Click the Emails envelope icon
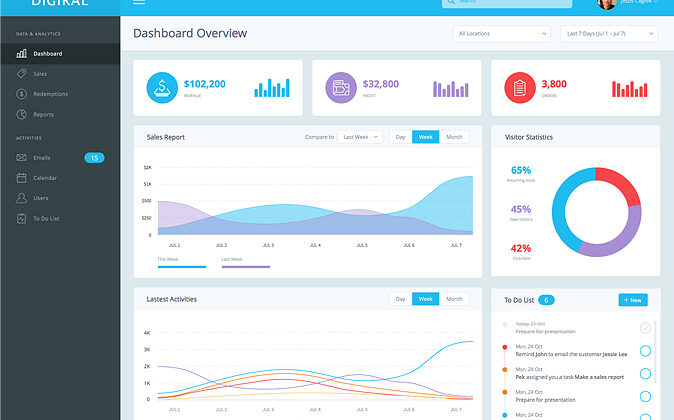 pyautogui.click(x=21, y=158)
